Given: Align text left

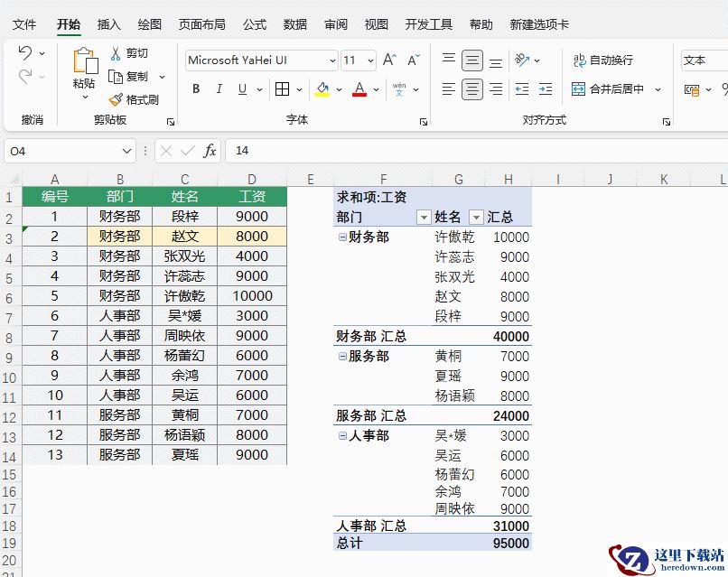Looking at the screenshot, I should 449,88.
